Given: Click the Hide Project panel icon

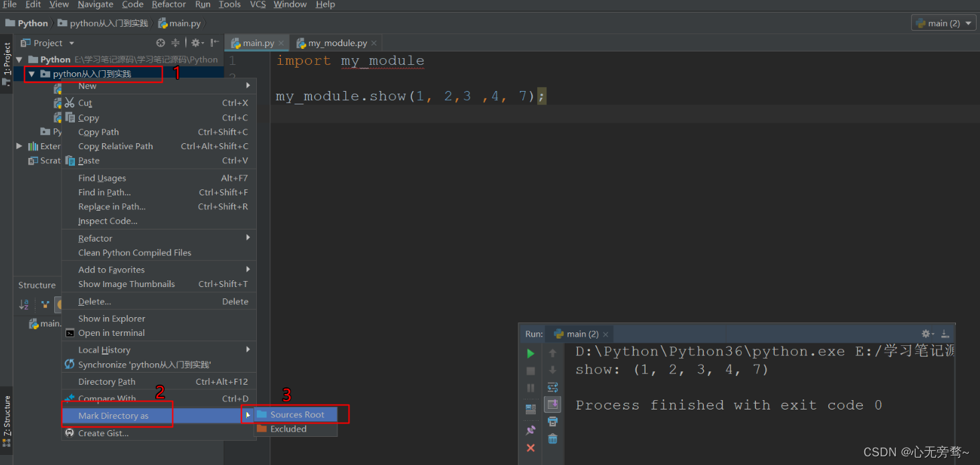Looking at the screenshot, I should pos(215,43).
